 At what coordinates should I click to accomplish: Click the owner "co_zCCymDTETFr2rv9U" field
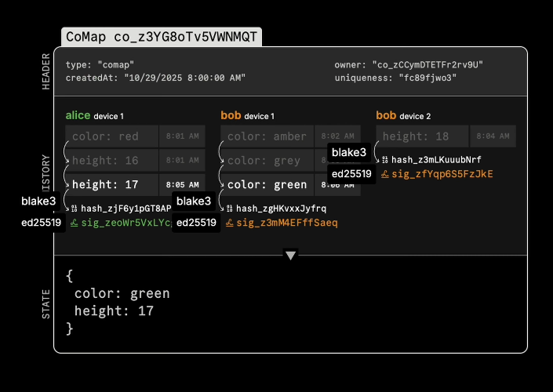[409, 65]
